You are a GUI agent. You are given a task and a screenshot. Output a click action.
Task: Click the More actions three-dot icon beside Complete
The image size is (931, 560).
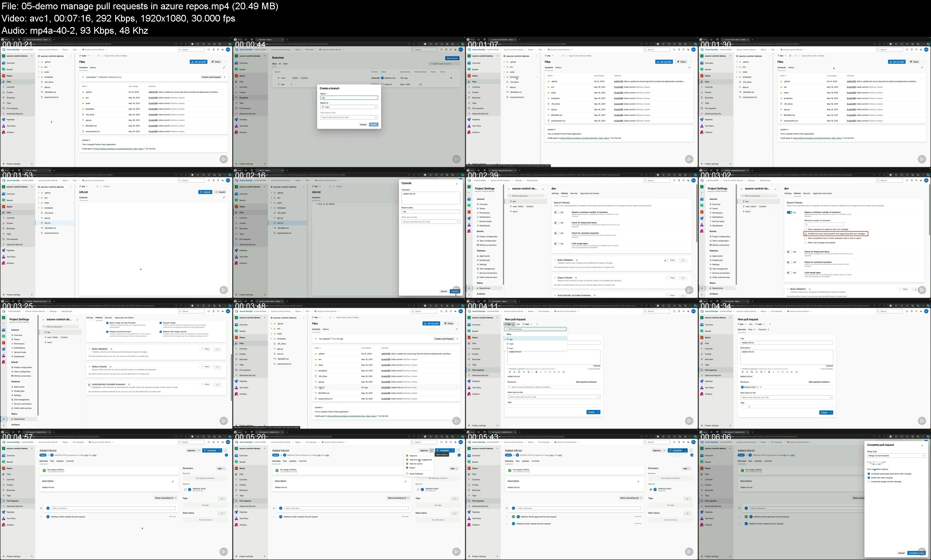tap(458, 450)
